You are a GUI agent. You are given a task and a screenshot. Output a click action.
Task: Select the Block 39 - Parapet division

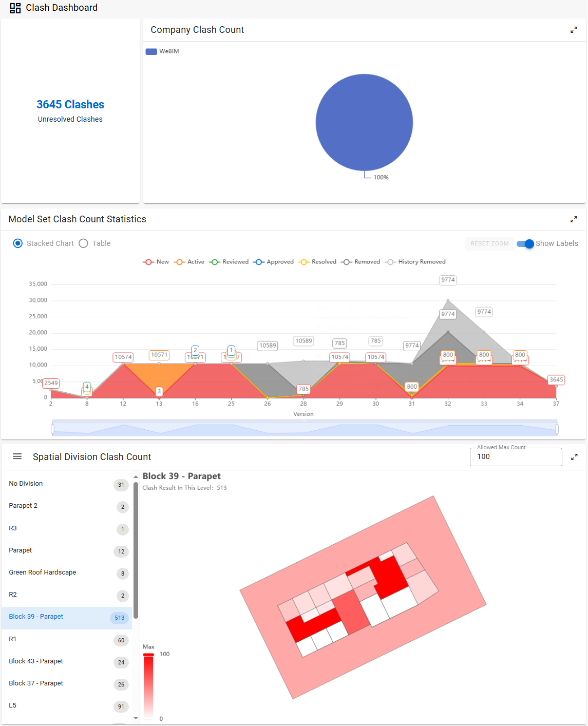pyautogui.click(x=67, y=617)
